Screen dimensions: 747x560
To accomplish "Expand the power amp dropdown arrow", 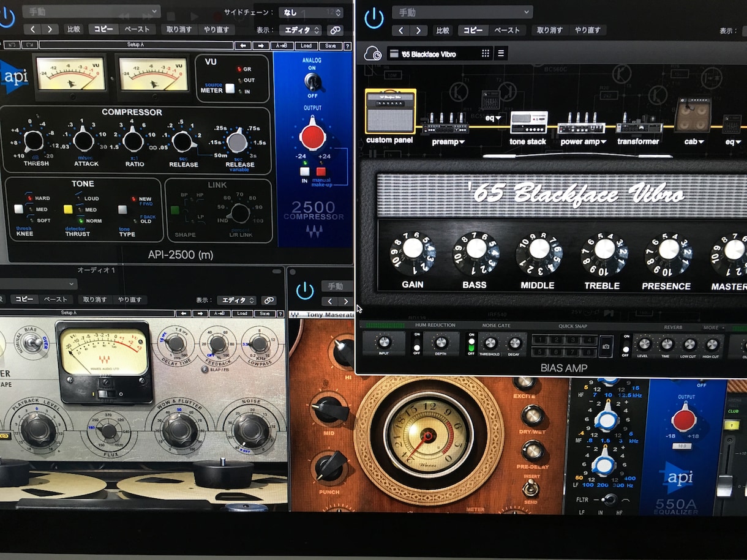I will click(603, 142).
